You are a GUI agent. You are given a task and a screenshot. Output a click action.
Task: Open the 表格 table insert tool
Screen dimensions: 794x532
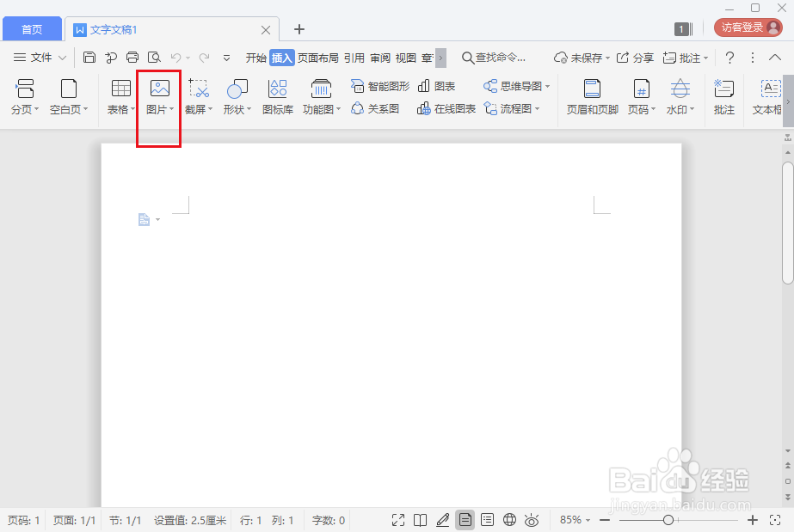point(121,96)
